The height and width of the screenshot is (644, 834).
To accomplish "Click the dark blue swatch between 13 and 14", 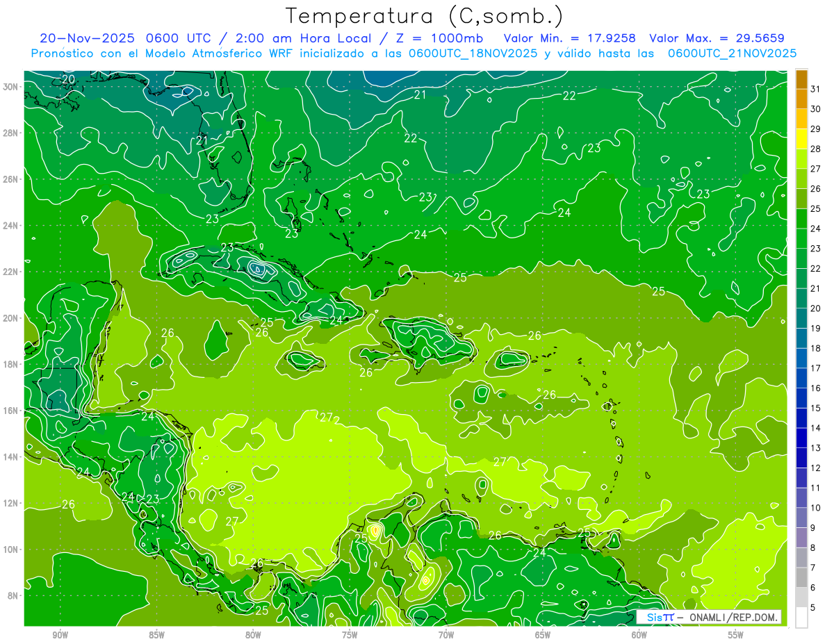I will (801, 438).
